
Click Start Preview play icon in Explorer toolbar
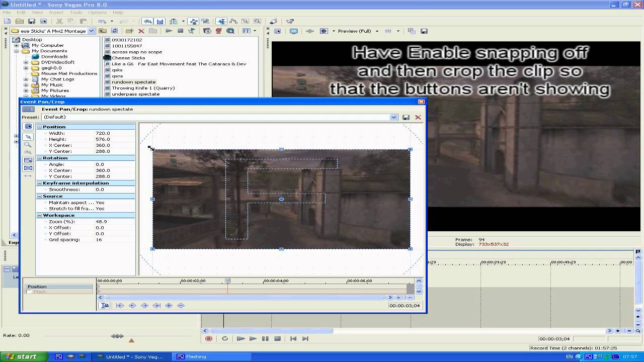[x=169, y=31]
